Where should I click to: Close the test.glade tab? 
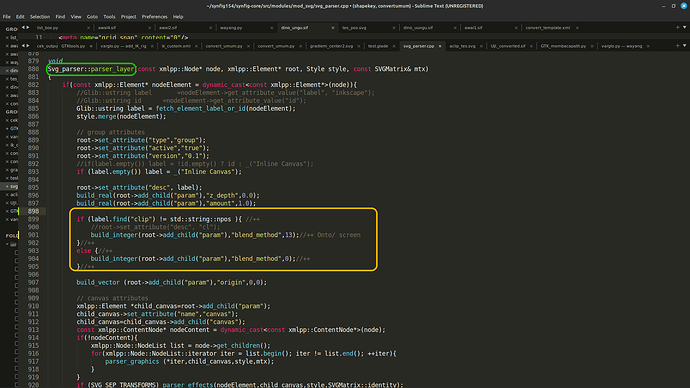(394, 46)
